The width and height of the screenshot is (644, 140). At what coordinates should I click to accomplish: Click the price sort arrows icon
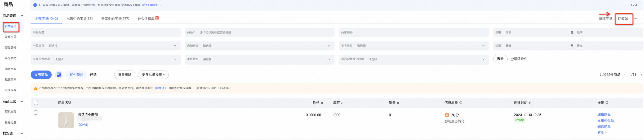(x=322, y=103)
